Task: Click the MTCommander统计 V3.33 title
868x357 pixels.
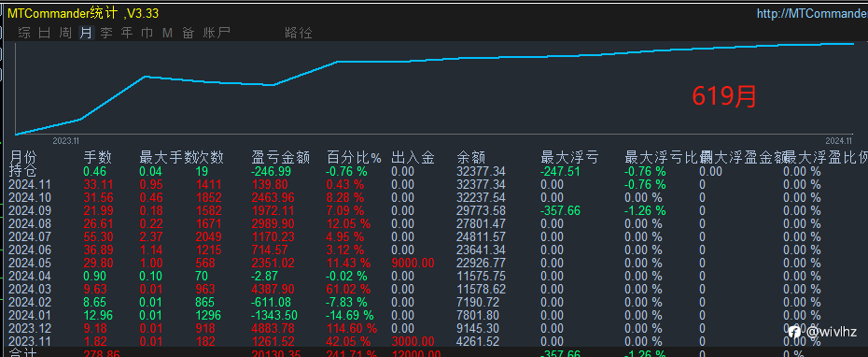Action: 83,14
